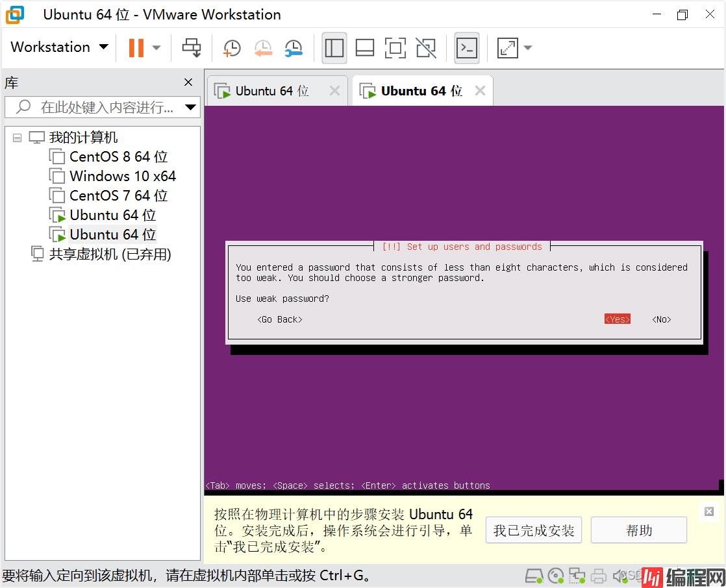Collapse the 我的计算机 tree node

click(17, 138)
